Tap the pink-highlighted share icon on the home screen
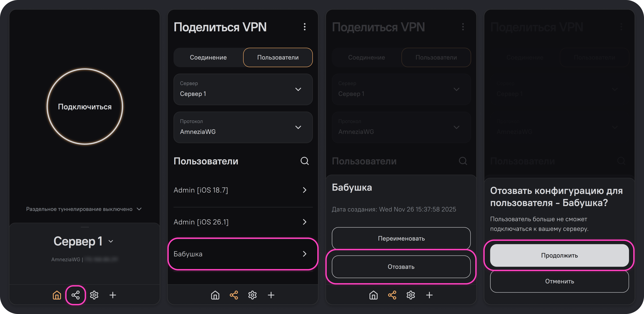644x314 pixels. pyautogui.click(x=76, y=295)
